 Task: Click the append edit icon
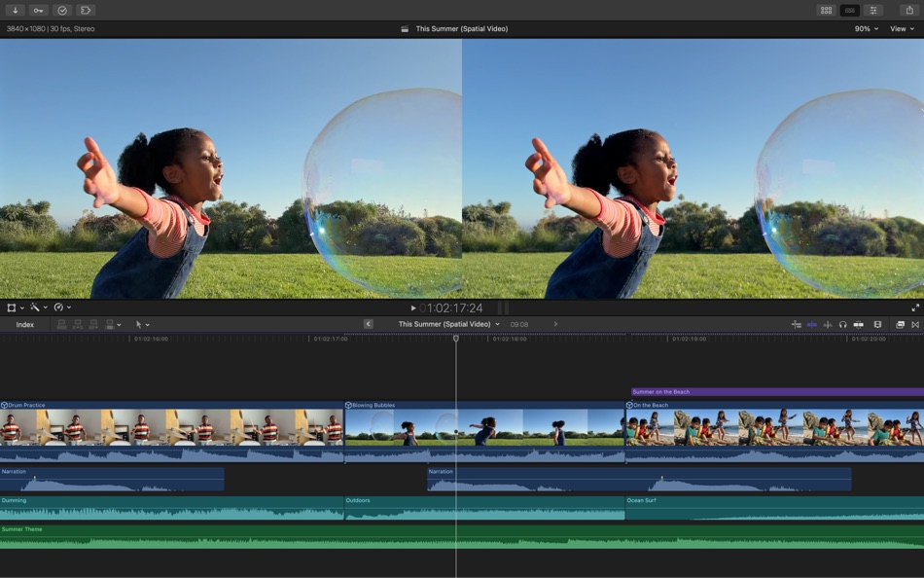pyautogui.click(x=93, y=324)
